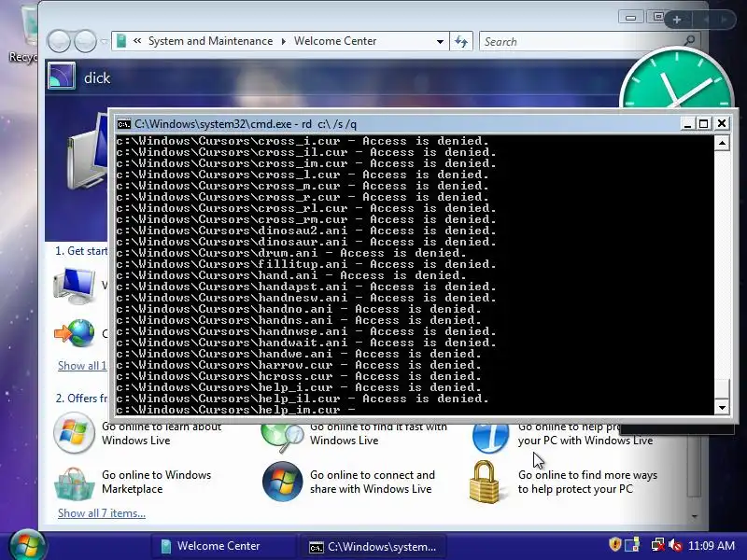The width and height of the screenshot is (747, 560).
Task: Click the cmd icon in the console title bar
Action: pos(124,124)
